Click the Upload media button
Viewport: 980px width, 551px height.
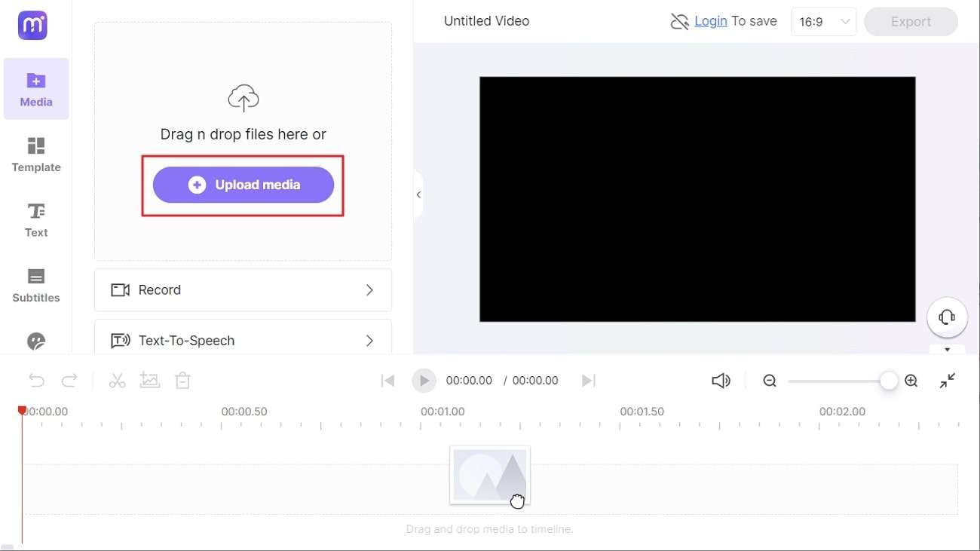point(243,184)
